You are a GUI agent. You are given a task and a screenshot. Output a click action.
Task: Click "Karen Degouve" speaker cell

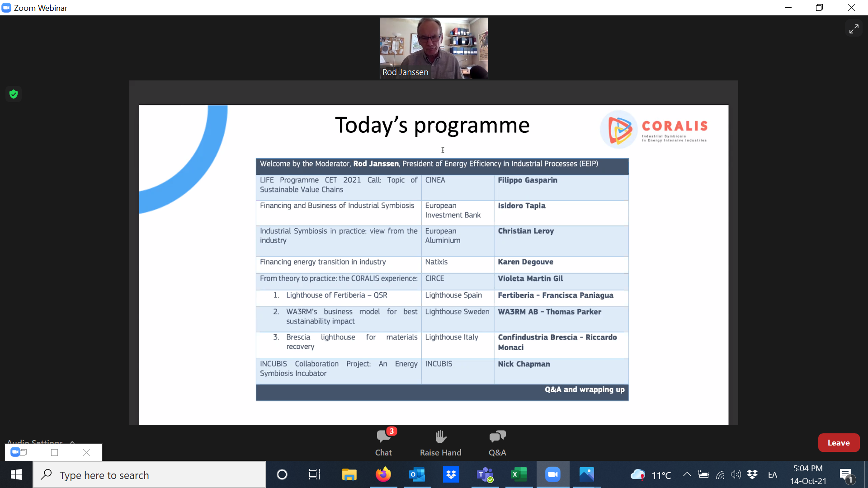[561, 264]
